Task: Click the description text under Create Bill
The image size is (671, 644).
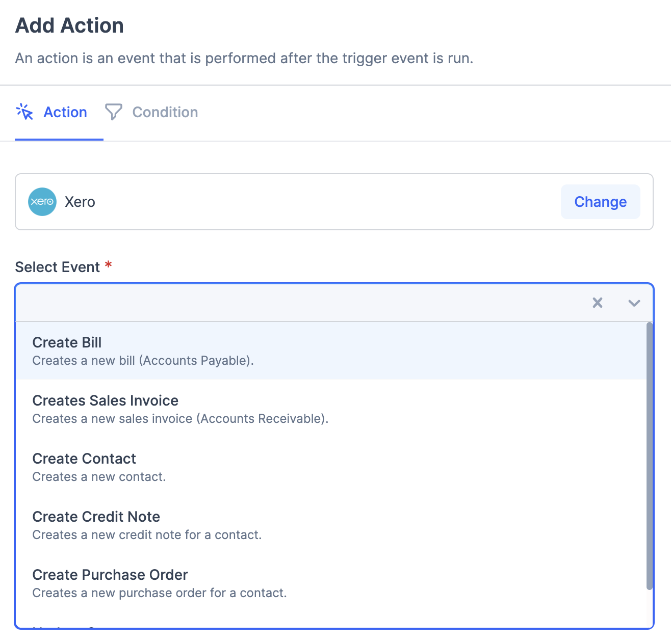Action: point(142,360)
